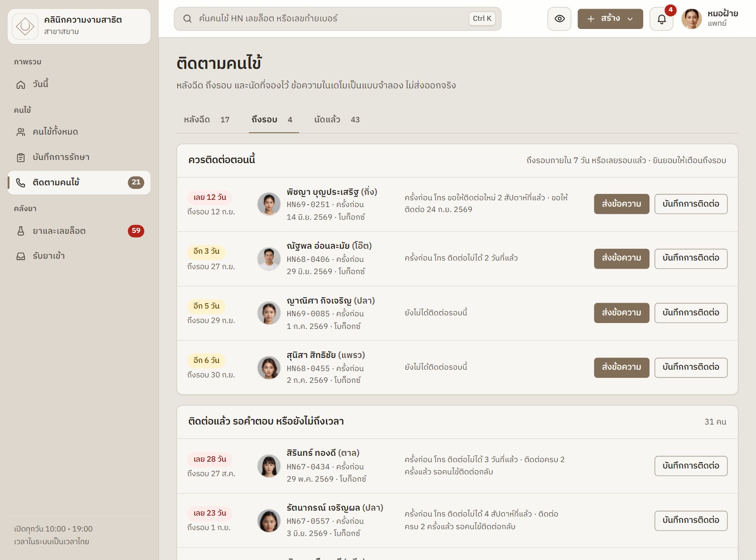
Task: Record contact for สิรินทร์ ทองดี
Action: click(x=691, y=466)
